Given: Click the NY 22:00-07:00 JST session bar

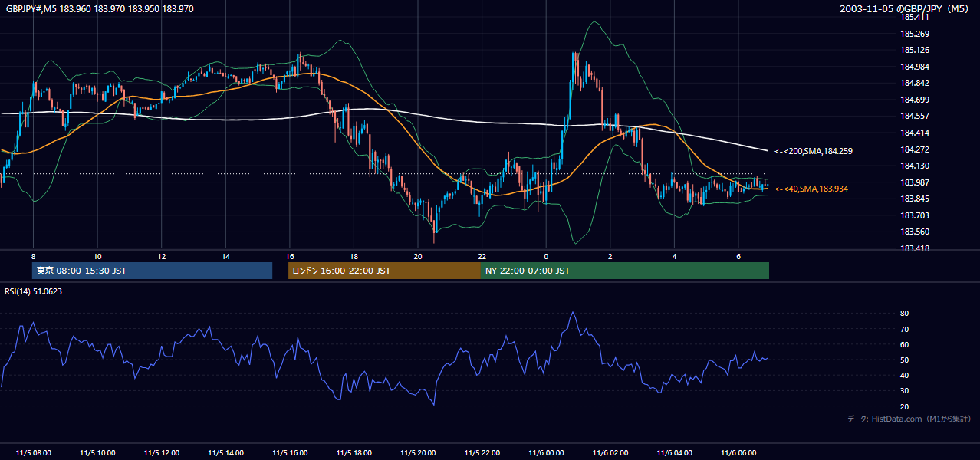Looking at the screenshot, I should pyautogui.click(x=624, y=271).
